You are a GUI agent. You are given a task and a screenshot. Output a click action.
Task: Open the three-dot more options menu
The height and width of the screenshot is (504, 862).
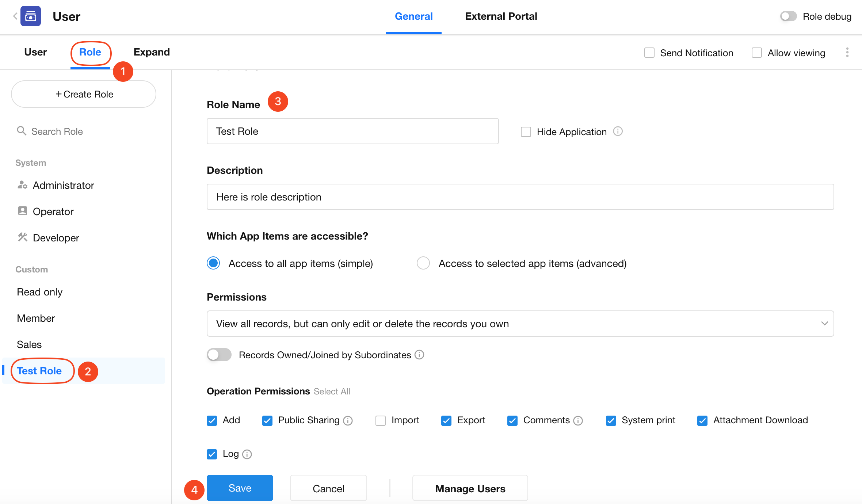pyautogui.click(x=847, y=53)
